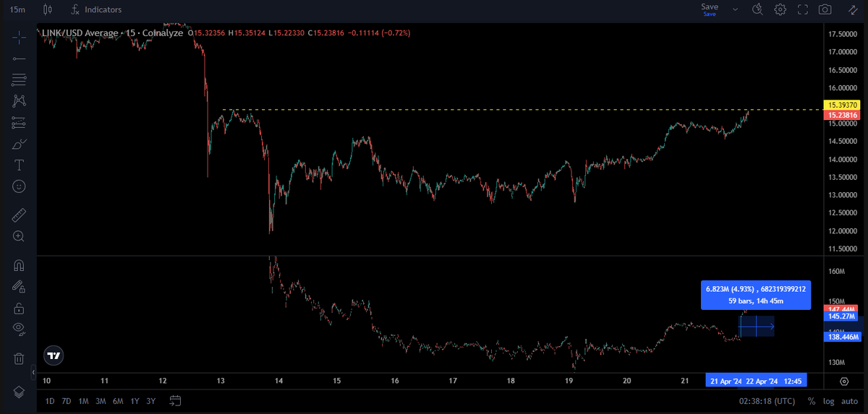This screenshot has height=414, width=868.
Task: Set range to 1D
Action: click(x=50, y=401)
